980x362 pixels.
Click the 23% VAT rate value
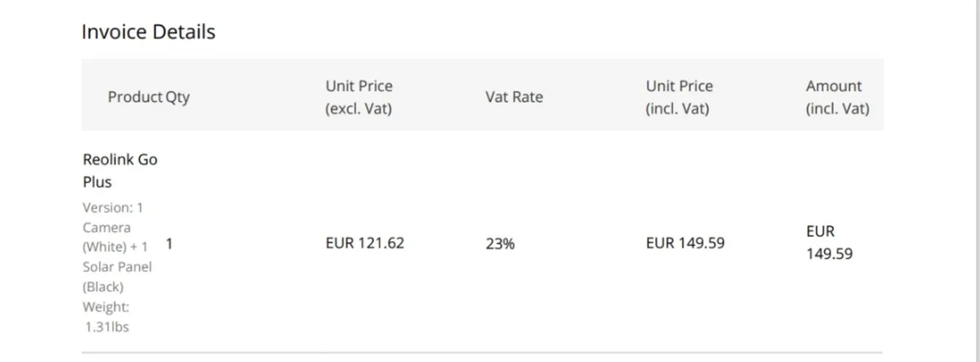pos(500,244)
